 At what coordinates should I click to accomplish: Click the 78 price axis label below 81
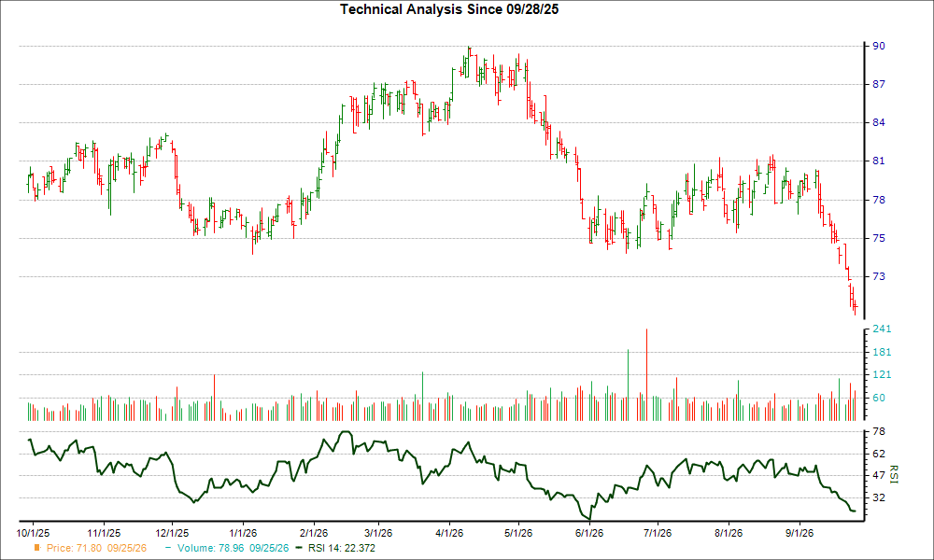pyautogui.click(x=879, y=200)
